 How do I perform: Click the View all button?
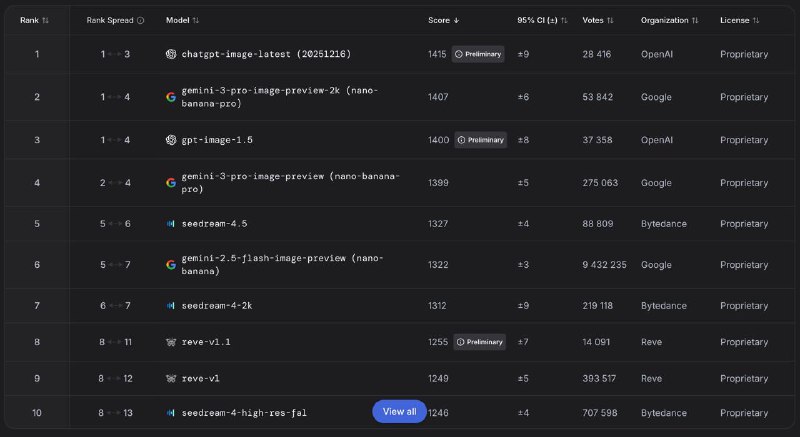point(399,412)
